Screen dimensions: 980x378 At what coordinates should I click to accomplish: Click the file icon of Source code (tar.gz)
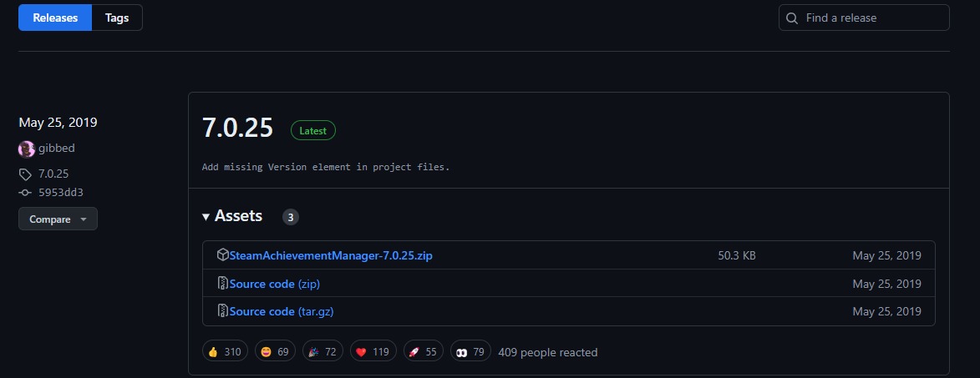point(222,310)
